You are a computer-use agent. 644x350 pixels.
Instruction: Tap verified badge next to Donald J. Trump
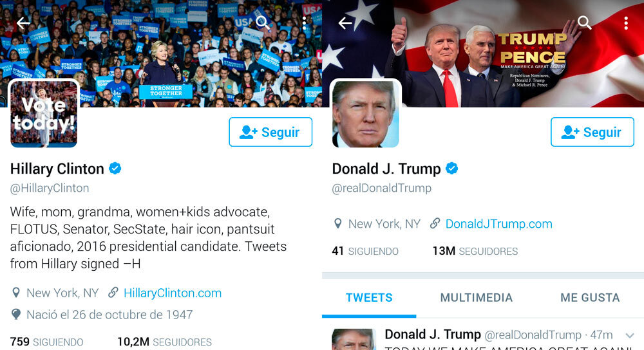452,168
